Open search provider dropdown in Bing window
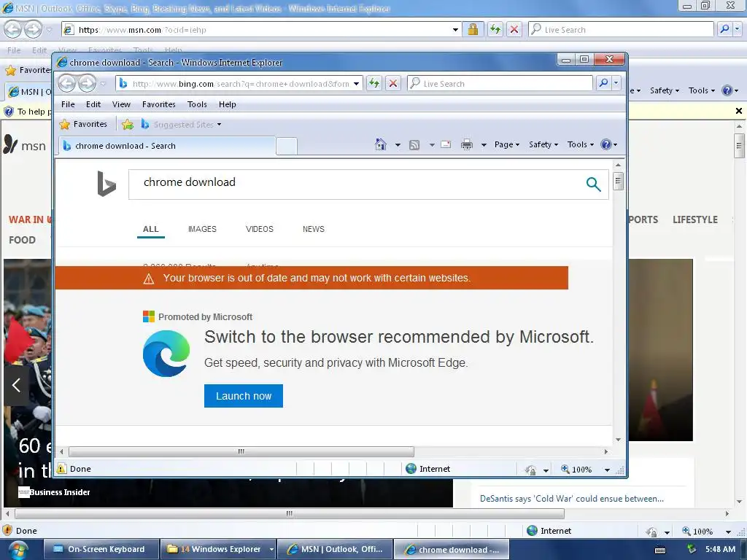 pyautogui.click(x=616, y=83)
